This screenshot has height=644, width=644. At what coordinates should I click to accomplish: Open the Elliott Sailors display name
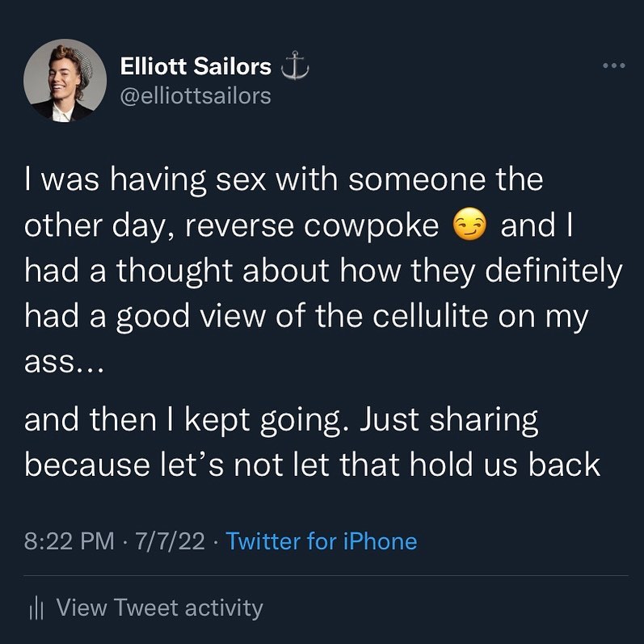(x=196, y=66)
